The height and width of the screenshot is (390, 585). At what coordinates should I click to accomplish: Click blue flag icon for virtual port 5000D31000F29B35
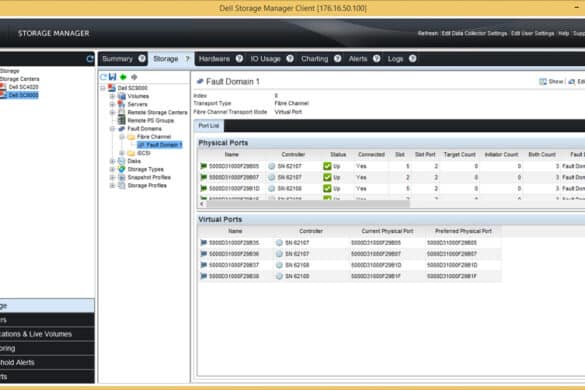203,243
